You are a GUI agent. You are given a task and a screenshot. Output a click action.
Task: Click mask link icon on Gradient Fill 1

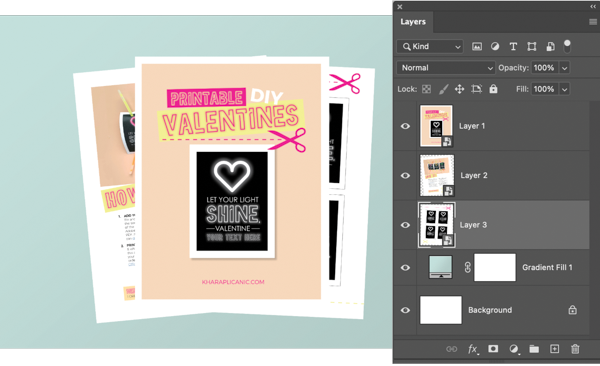click(468, 267)
